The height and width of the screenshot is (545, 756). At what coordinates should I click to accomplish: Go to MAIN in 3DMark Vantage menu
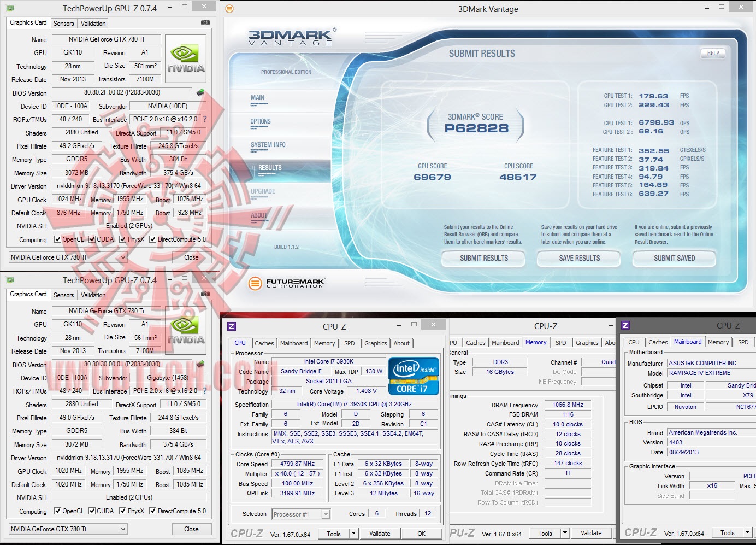pos(258,98)
